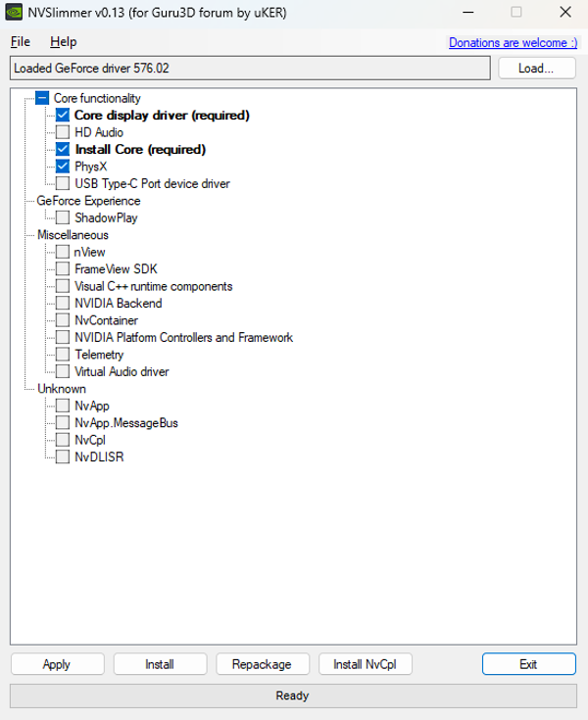Select the Miscellaneous tree node
The height and width of the screenshot is (720, 588).
point(73,235)
